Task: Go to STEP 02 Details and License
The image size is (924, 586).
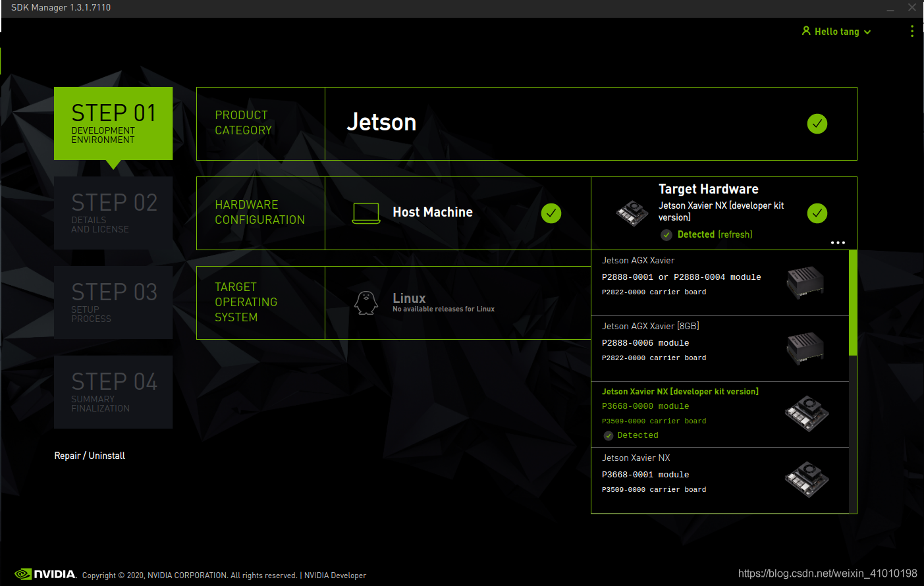Action: pos(113,213)
